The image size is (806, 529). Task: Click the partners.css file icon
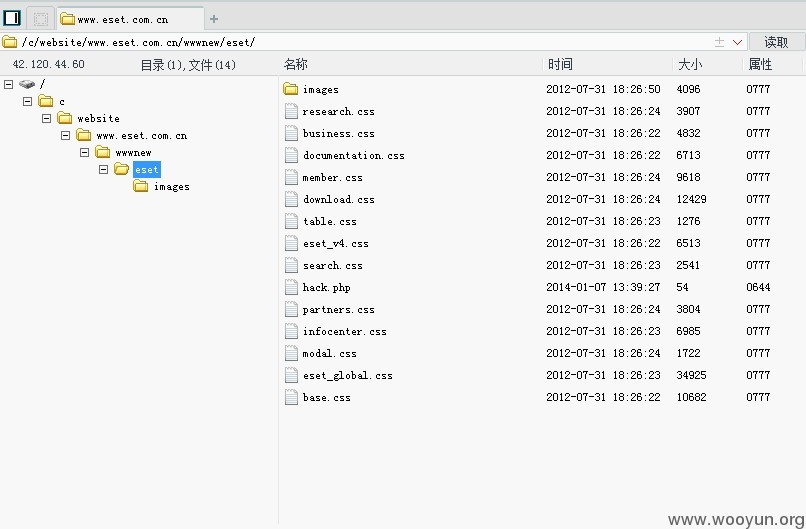coord(291,309)
